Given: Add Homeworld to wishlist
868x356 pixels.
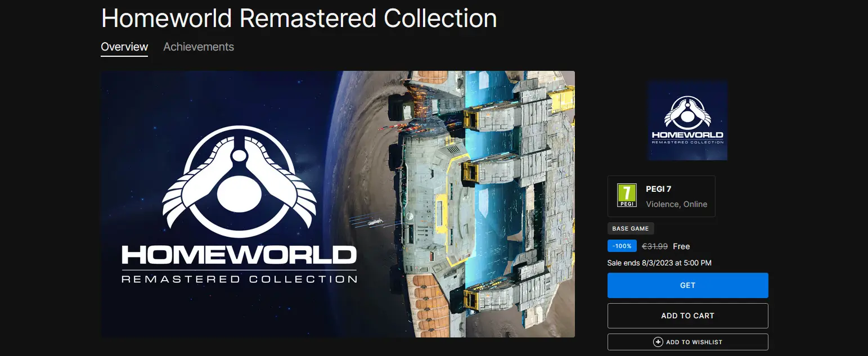Looking at the screenshot, I should click(687, 342).
